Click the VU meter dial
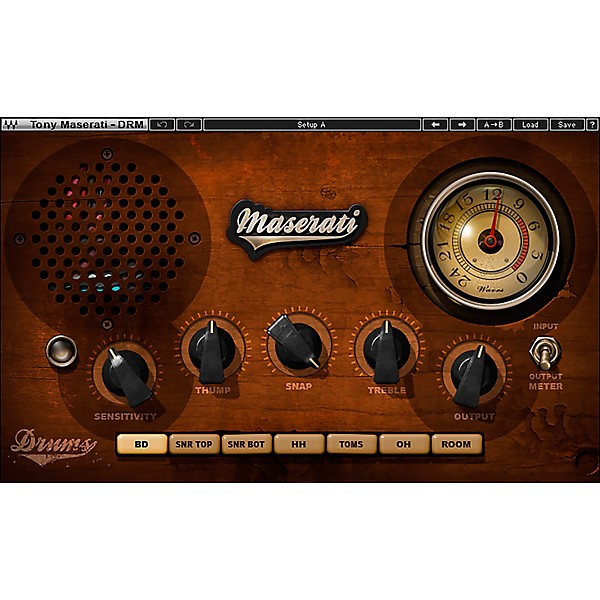The width and height of the screenshot is (600, 600). pyautogui.click(x=490, y=241)
